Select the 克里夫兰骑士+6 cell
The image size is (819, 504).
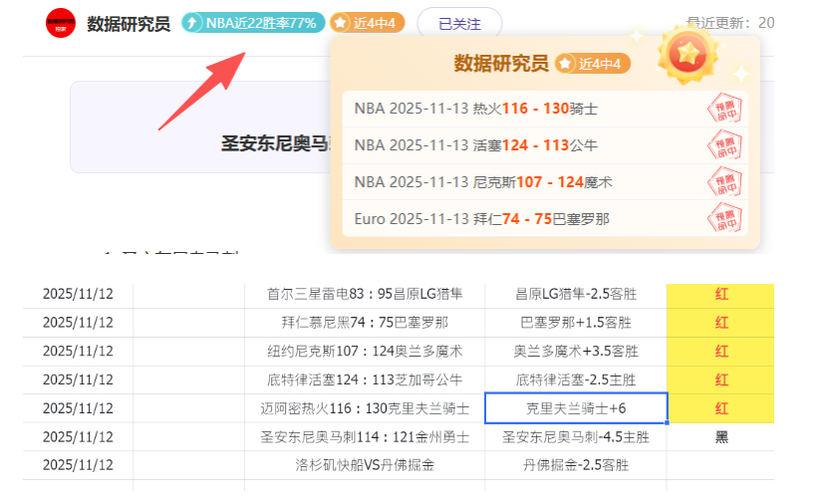(576, 408)
